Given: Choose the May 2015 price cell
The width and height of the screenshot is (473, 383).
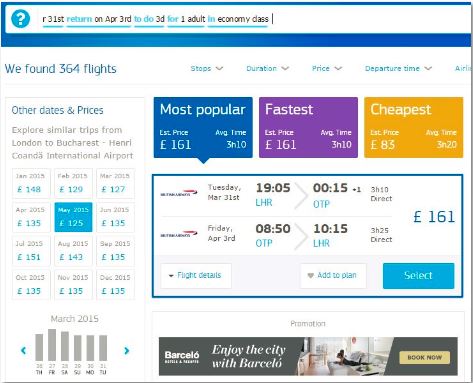Looking at the screenshot, I should 73,217.
